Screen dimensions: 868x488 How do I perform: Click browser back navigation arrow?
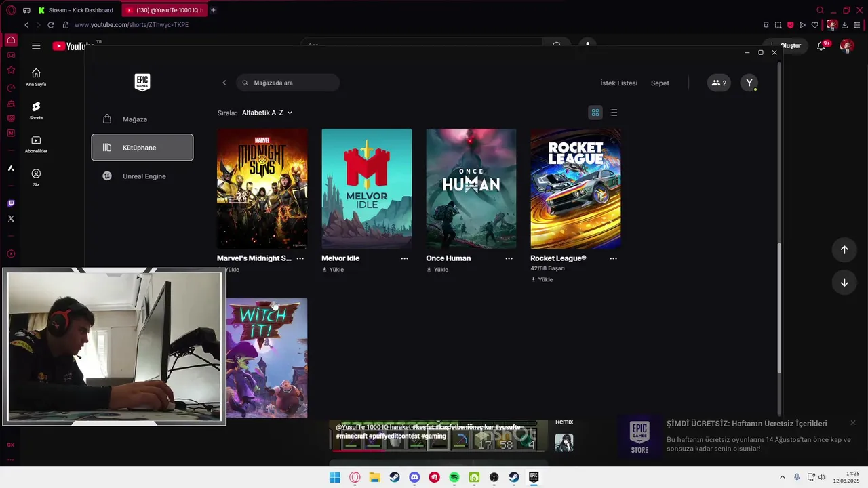[x=26, y=25]
